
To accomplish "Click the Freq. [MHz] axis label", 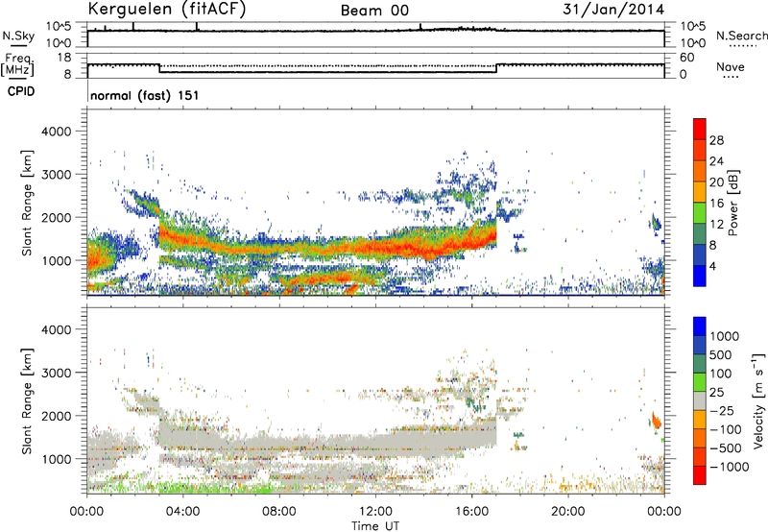I will coord(18,64).
